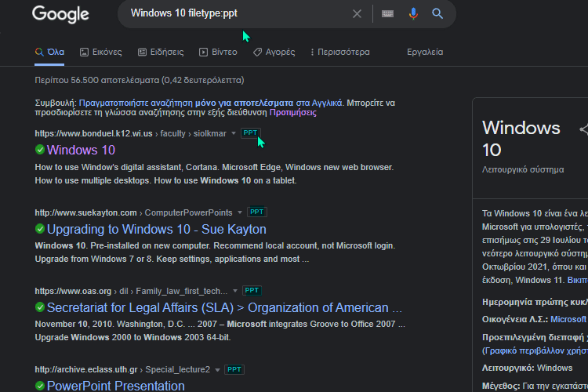
Task: Click the archive.eclass.uth.gr URL text
Action: click(x=86, y=369)
